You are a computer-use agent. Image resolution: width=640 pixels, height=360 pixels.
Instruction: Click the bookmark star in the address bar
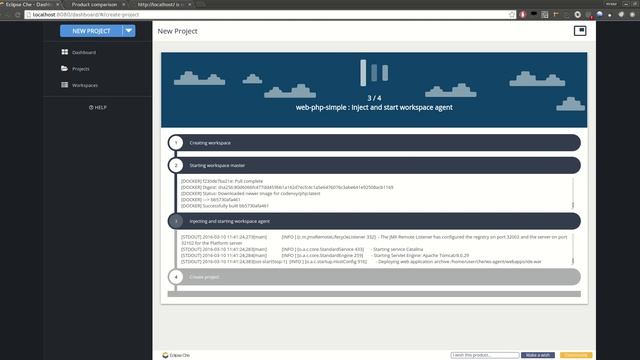click(512, 15)
